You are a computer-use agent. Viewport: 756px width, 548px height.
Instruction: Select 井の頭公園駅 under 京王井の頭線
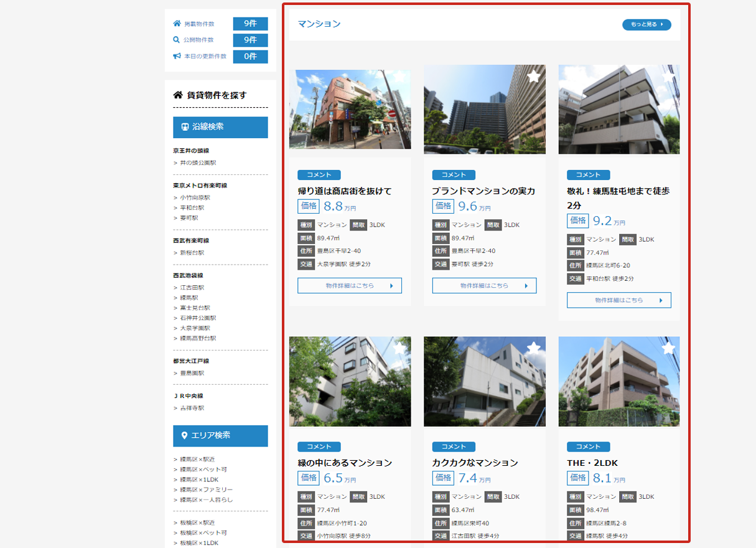point(198,163)
